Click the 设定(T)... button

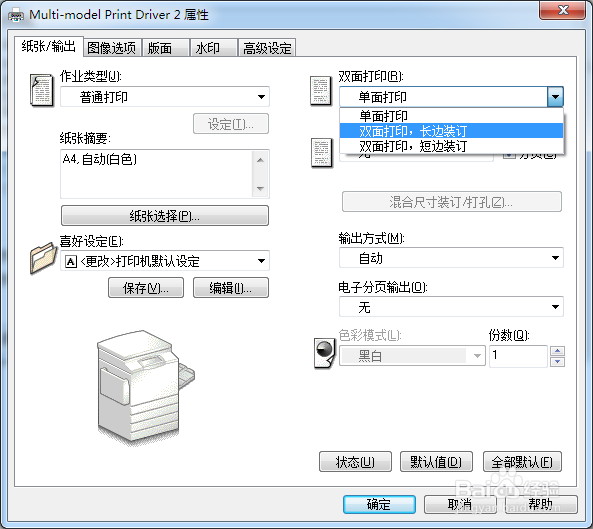[231, 124]
